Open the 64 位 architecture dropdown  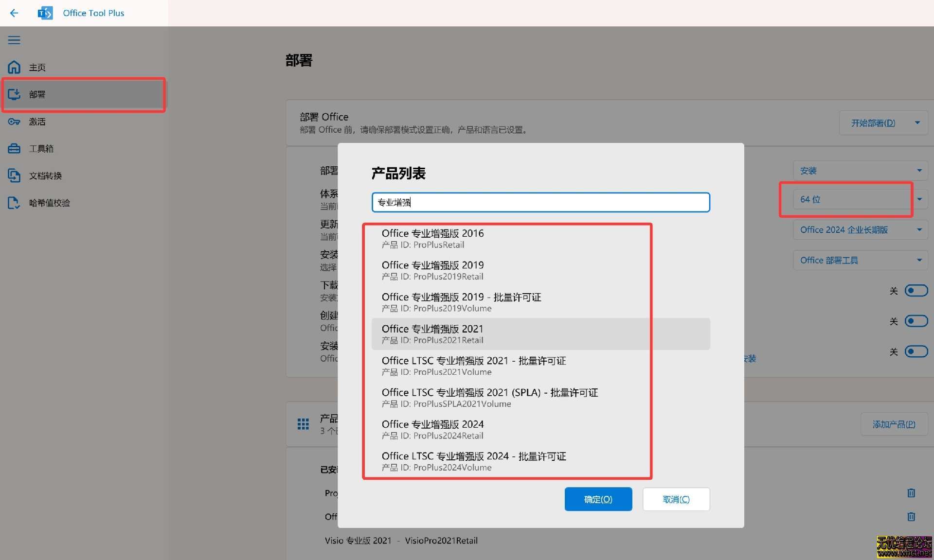pyautogui.click(x=859, y=199)
